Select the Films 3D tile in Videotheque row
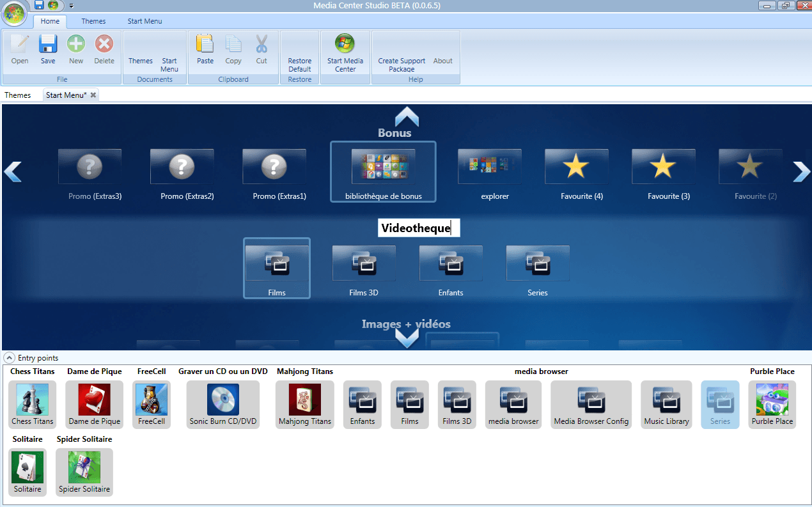The image size is (812, 507). click(x=364, y=271)
